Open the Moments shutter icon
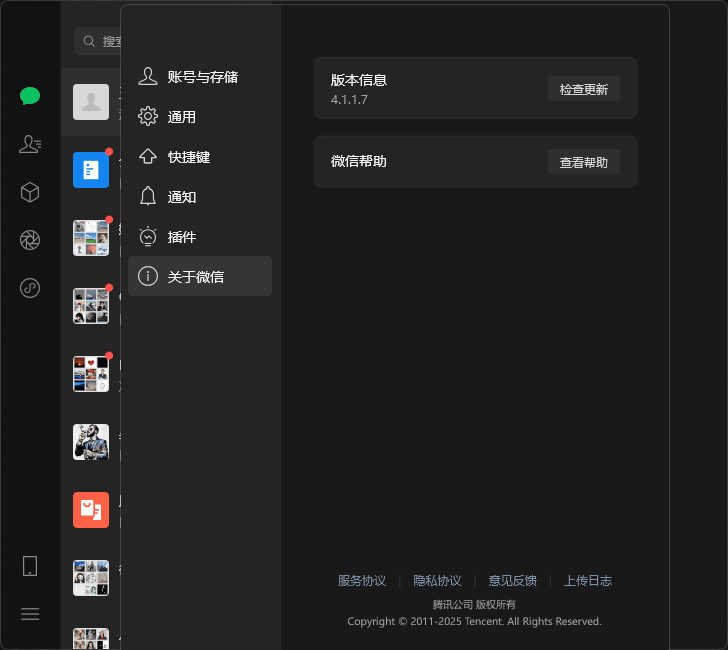The height and width of the screenshot is (650, 728). (x=30, y=240)
